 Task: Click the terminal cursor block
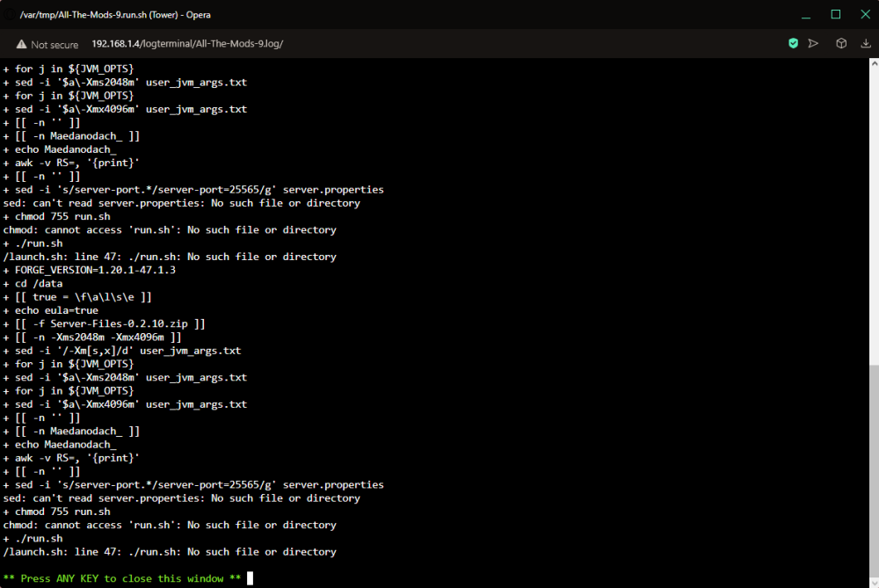coord(250,578)
